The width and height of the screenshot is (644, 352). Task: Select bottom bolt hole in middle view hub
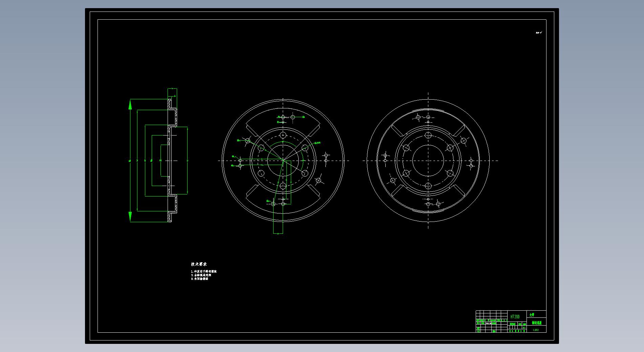pyautogui.click(x=283, y=186)
